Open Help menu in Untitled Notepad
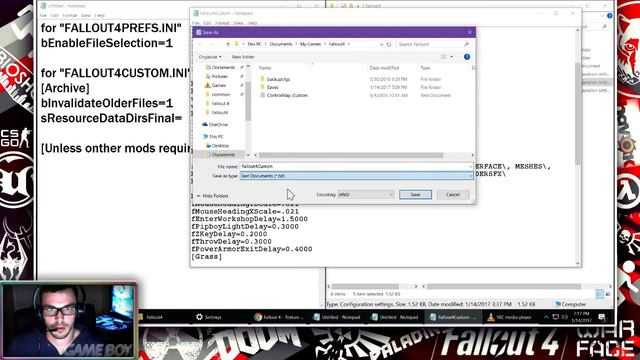This screenshot has width=640, height=360. [x=100, y=16]
